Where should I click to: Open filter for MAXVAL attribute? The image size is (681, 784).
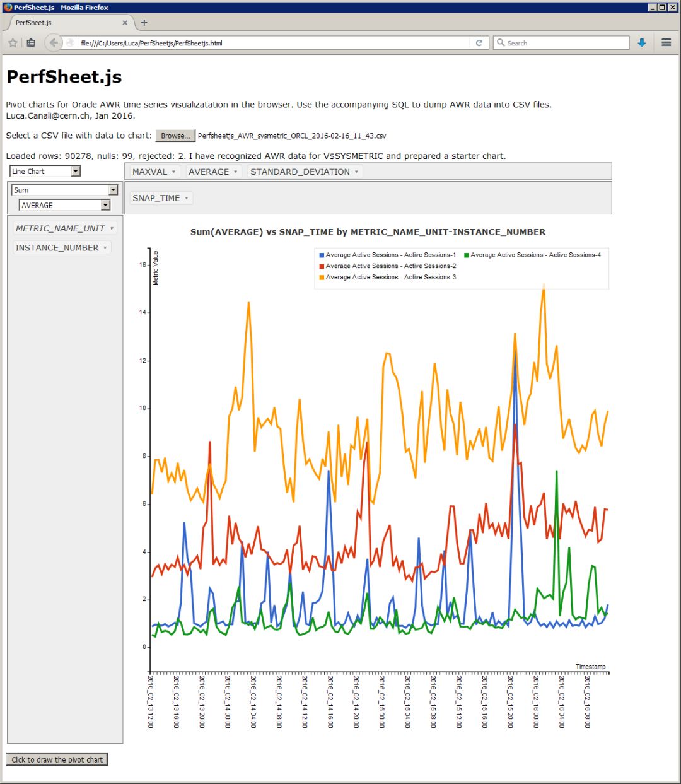point(173,172)
